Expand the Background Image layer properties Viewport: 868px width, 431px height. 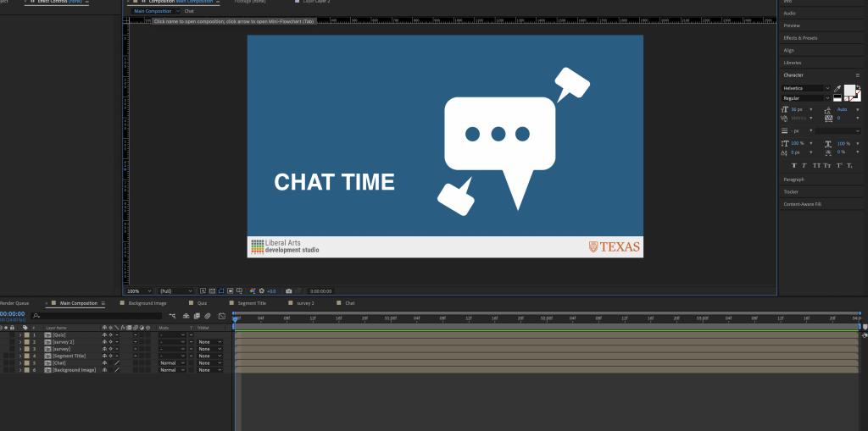[x=20, y=369]
